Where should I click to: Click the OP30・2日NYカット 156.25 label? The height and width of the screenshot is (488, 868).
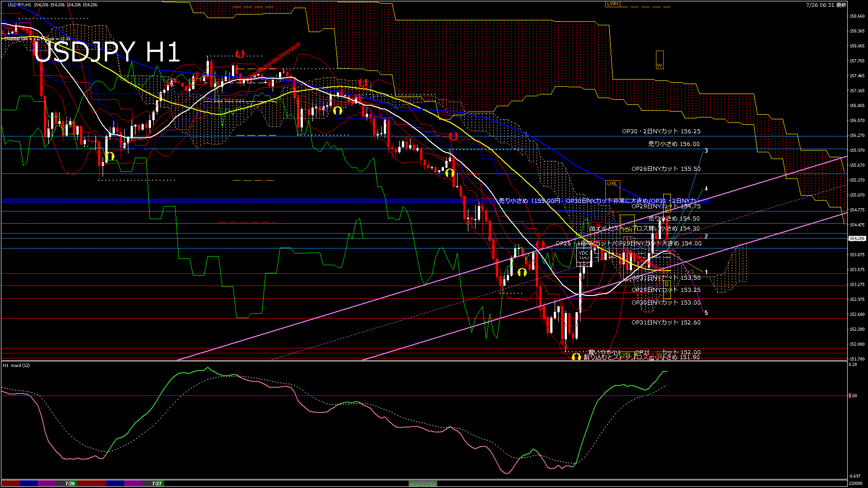click(x=661, y=131)
